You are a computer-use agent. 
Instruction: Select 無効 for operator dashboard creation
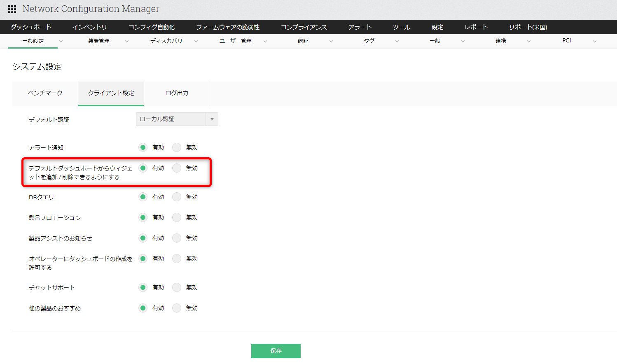pos(177,259)
